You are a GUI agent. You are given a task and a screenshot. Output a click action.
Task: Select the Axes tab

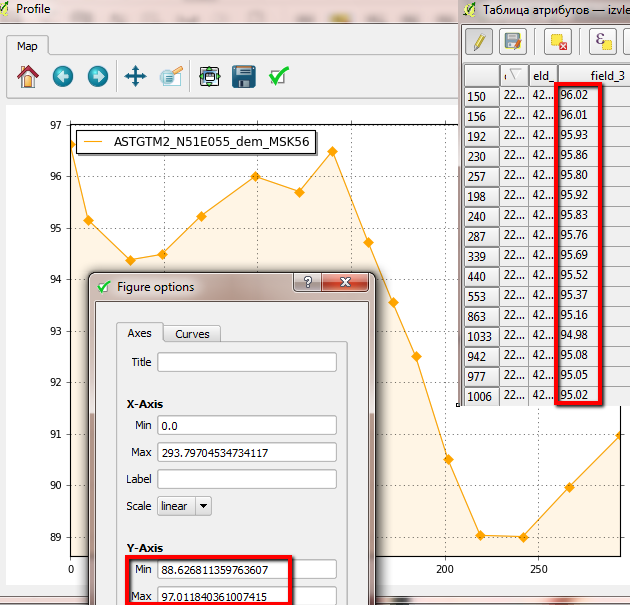click(x=139, y=333)
